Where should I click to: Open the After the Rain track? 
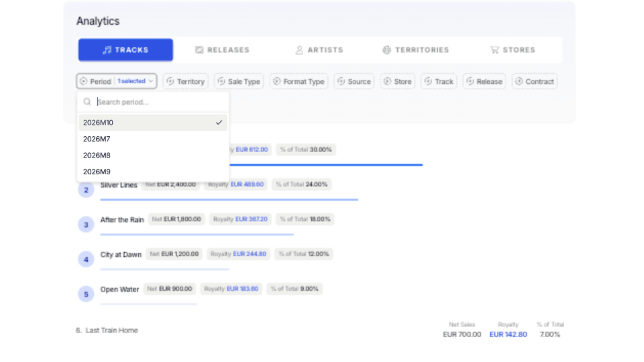[122, 220]
